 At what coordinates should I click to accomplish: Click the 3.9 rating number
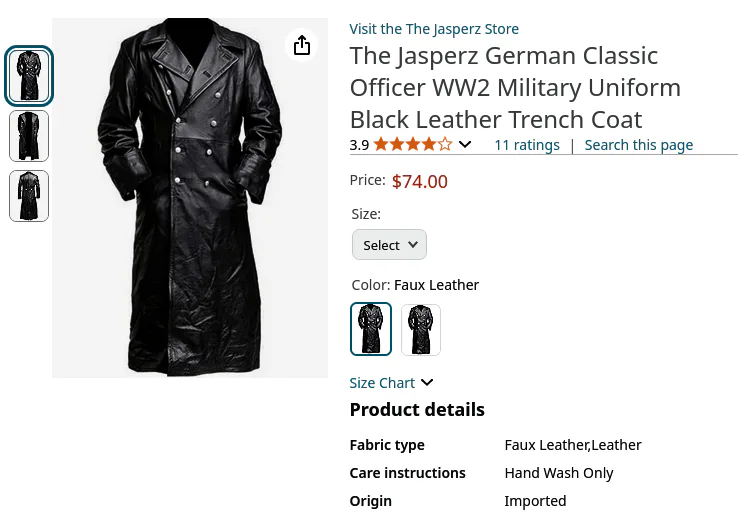pos(359,145)
